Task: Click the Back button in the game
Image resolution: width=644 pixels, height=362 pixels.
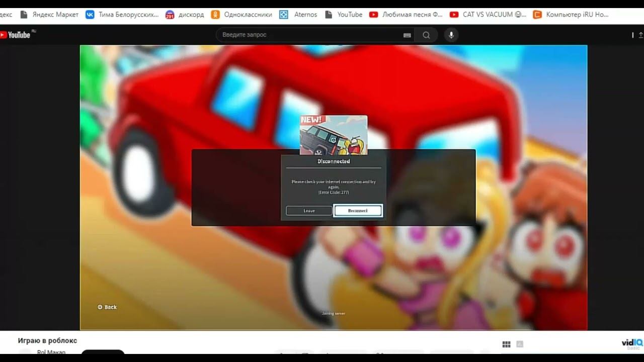Action: [x=107, y=307]
